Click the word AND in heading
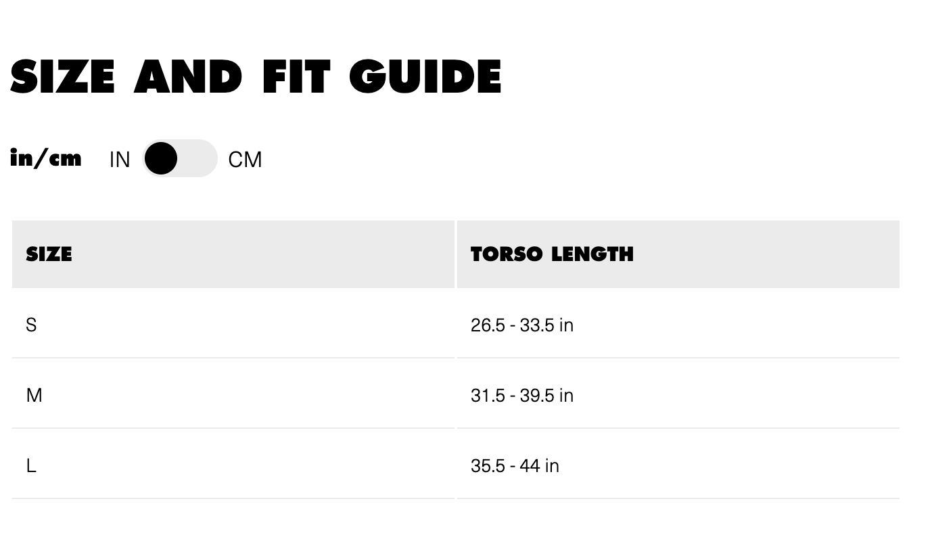This screenshot has width=932, height=560. (x=188, y=76)
